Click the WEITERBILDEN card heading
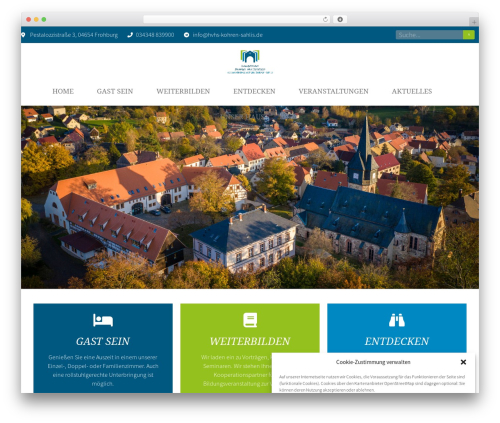Screen dimensions: 500x423 coord(250,341)
